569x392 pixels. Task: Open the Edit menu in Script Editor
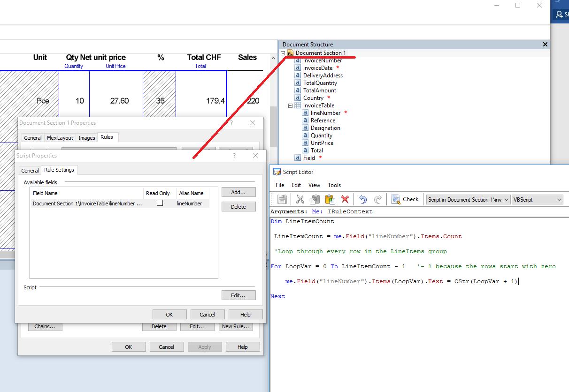[x=296, y=185]
